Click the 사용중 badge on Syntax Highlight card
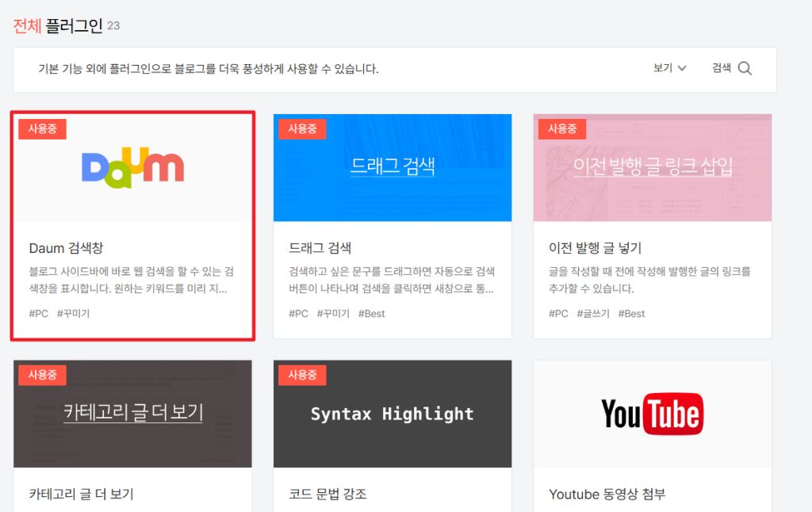 tap(302, 375)
